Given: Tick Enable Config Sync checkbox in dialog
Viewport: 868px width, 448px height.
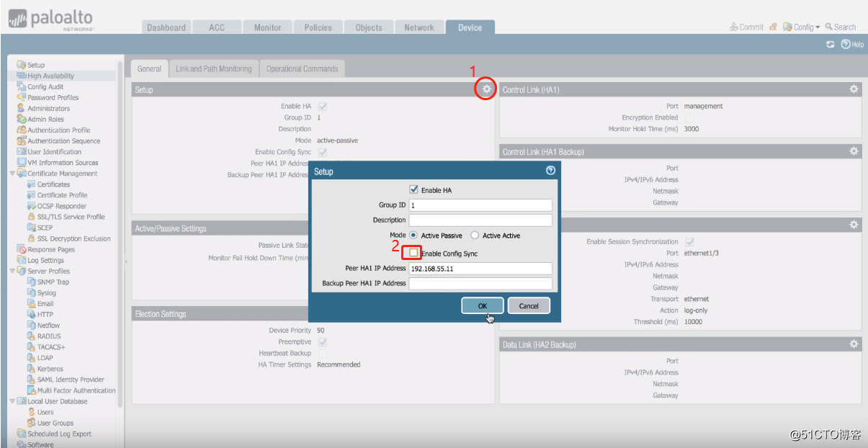Looking at the screenshot, I should point(413,253).
